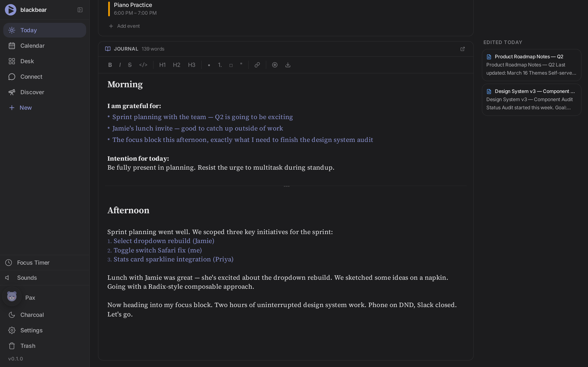Toggle strikethrough formatting
This screenshot has width=588, height=367.
point(130,65)
